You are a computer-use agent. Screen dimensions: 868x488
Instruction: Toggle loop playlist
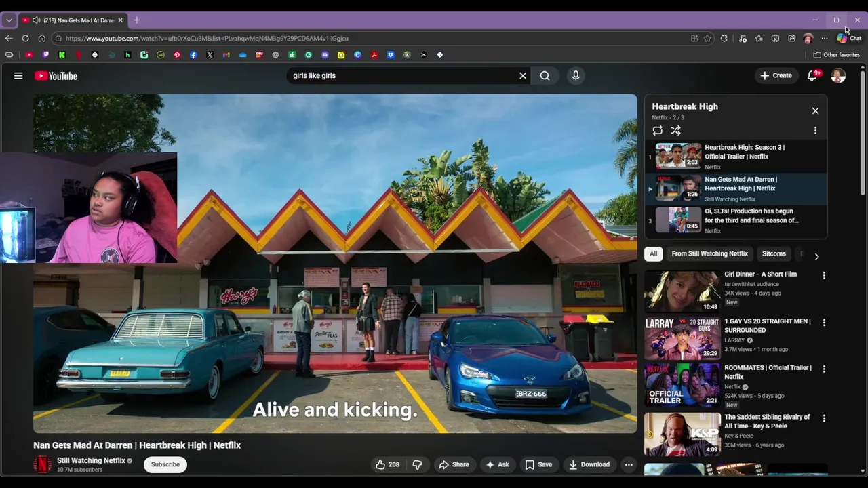[x=657, y=130]
